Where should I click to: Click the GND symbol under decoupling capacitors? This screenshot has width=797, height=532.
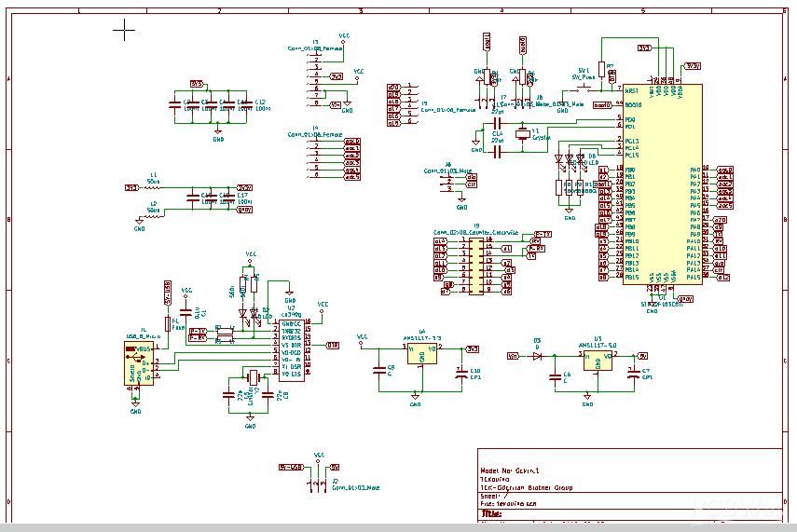pos(218,136)
